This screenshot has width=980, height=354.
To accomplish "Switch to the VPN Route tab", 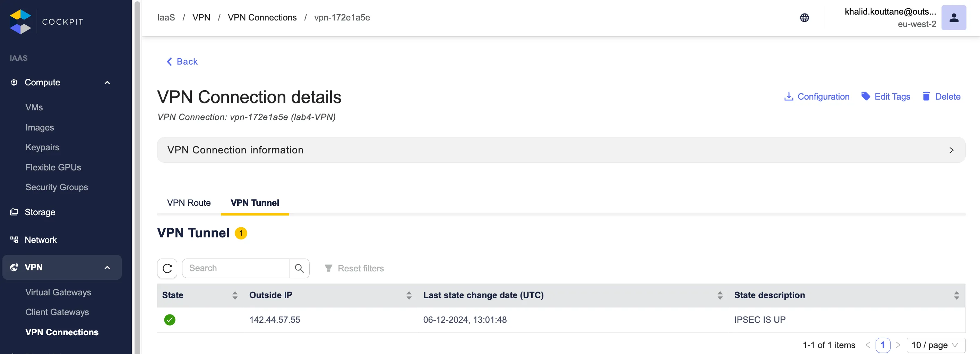I will point(189,203).
